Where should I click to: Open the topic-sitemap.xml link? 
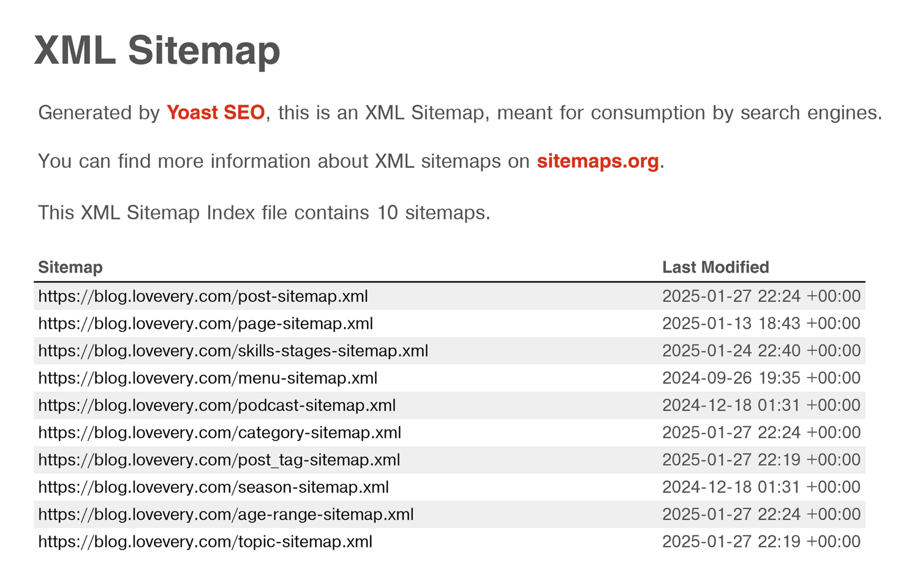coord(205,541)
